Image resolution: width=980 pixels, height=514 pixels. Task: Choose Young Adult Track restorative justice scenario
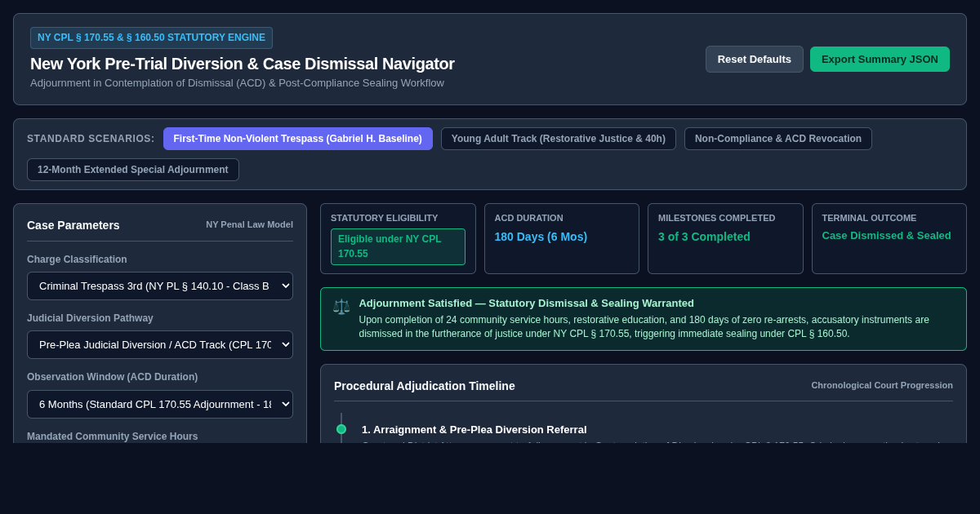tap(559, 139)
